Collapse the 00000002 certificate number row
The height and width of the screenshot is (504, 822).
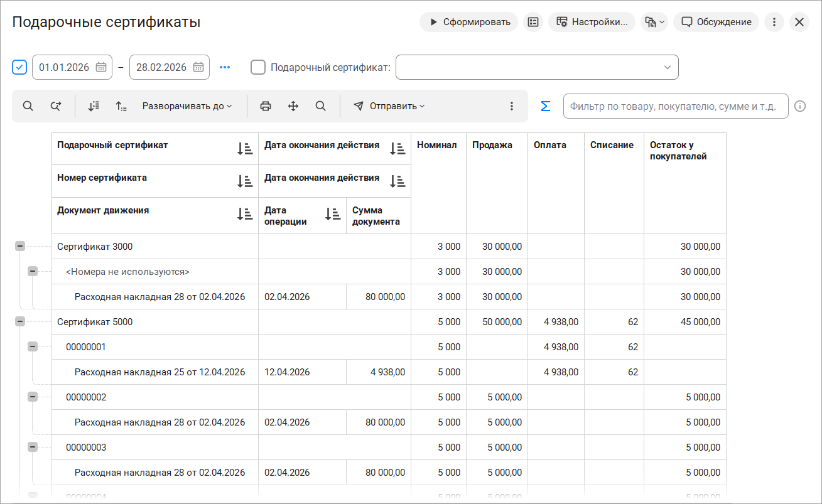click(x=33, y=397)
